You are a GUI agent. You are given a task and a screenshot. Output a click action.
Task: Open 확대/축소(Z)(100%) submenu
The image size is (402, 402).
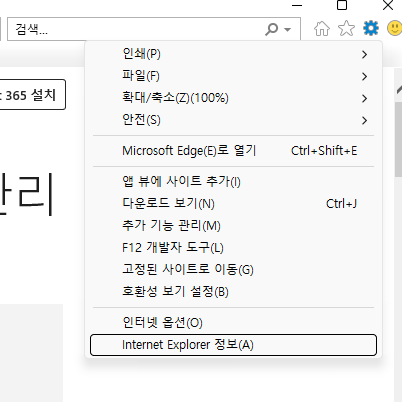(233, 98)
